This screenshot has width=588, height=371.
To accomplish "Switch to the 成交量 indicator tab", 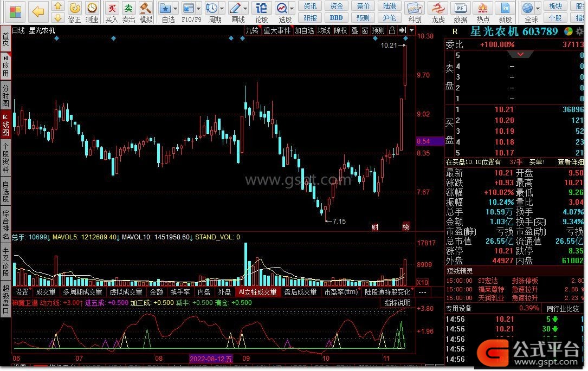I will coord(46,292).
